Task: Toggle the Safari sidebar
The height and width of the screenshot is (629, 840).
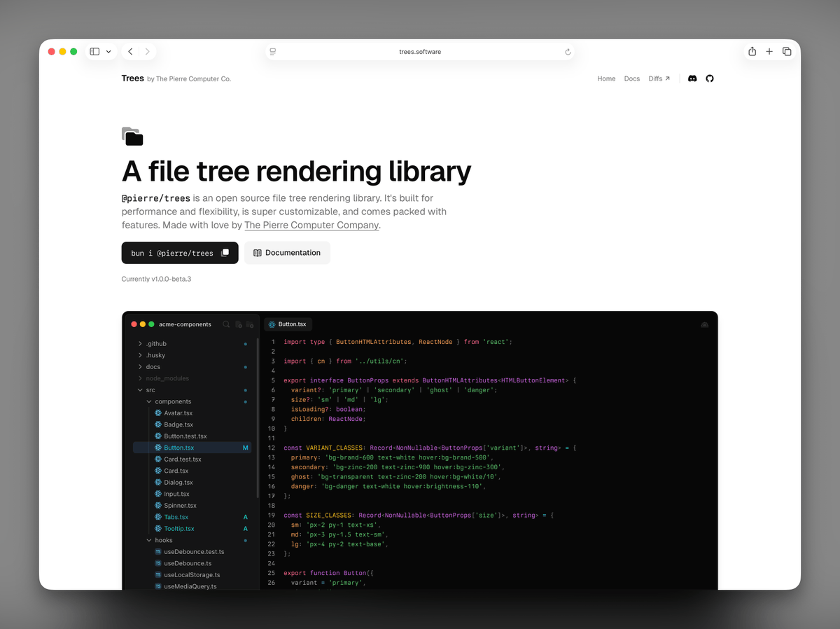Action: tap(94, 52)
